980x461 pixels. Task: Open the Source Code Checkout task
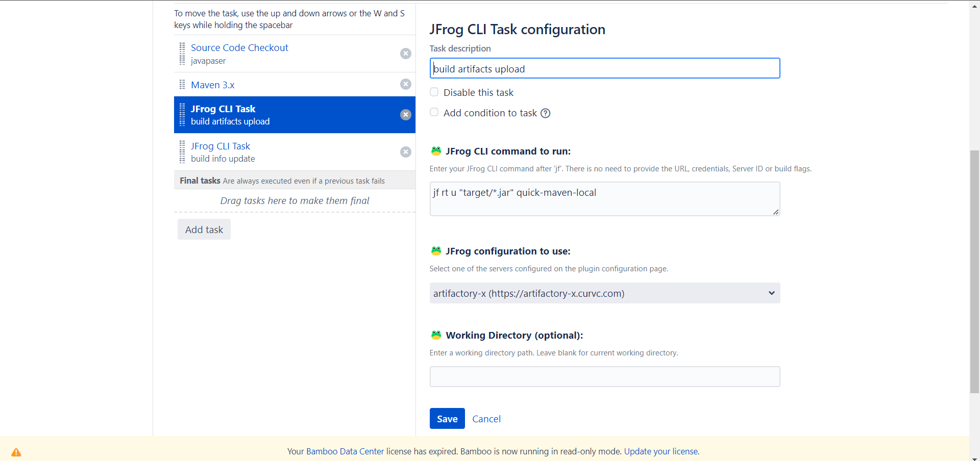[x=239, y=47]
